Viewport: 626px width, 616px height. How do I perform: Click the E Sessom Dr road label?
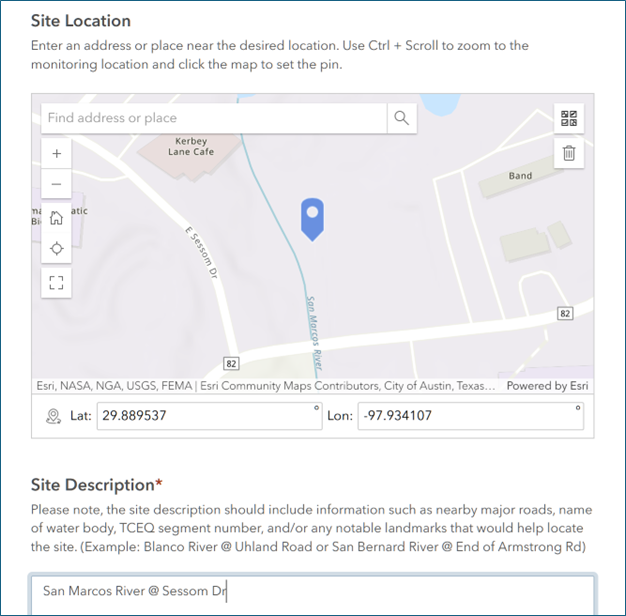coord(202,252)
